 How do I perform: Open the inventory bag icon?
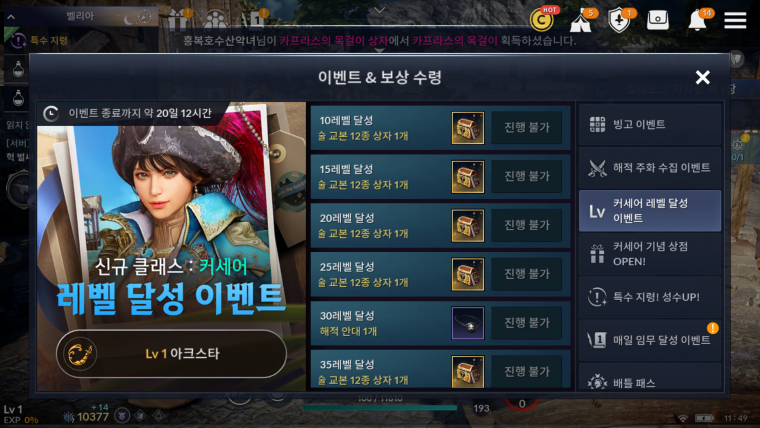click(x=658, y=20)
